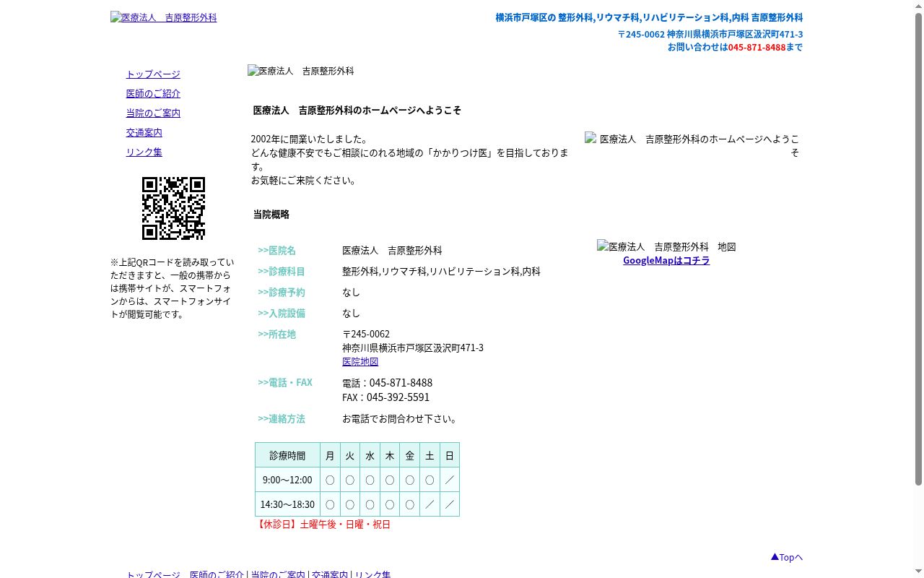Click the お電話でお問合わせ下さい。 text

coord(401,418)
